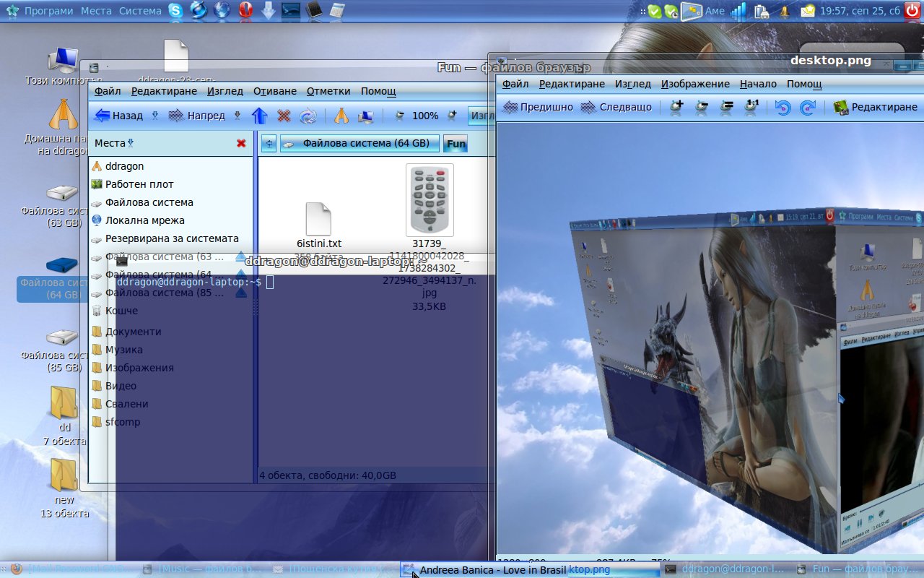Click the blue globe web browser launcher
Screen dimensions: 924x578
tap(222, 11)
